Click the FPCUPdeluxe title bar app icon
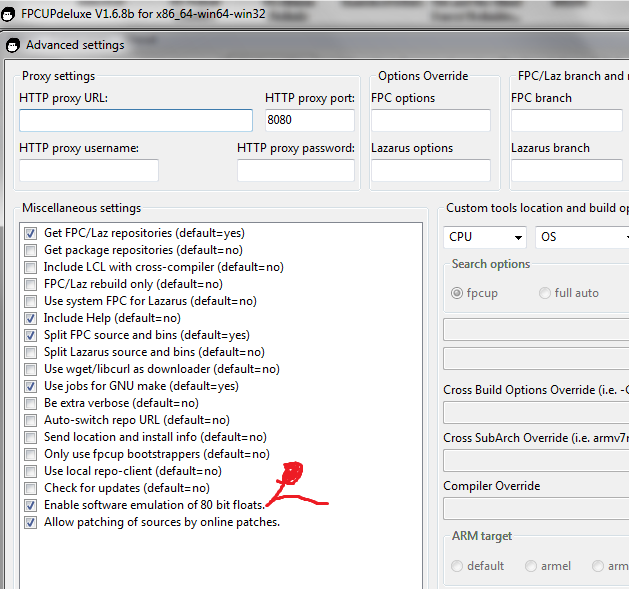The height and width of the screenshot is (589, 629). [x=7, y=15]
